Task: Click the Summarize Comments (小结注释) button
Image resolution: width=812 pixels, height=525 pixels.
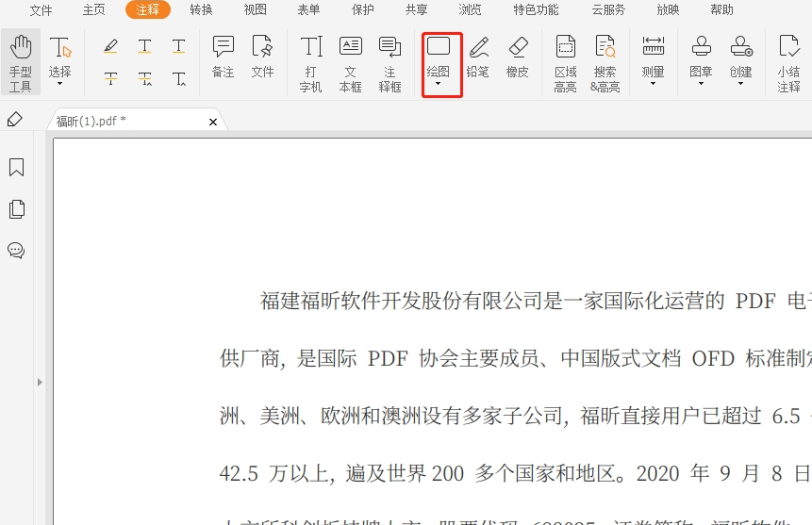Action: click(x=788, y=62)
